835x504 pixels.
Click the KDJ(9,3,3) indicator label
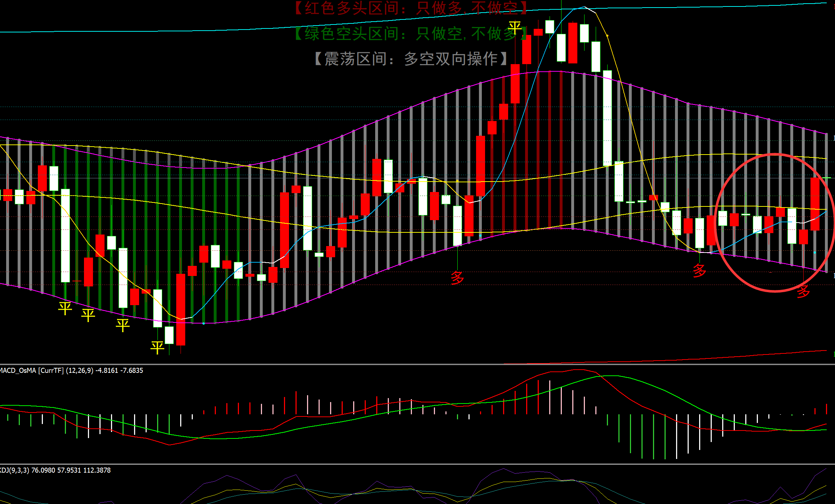pyautogui.click(x=55, y=470)
